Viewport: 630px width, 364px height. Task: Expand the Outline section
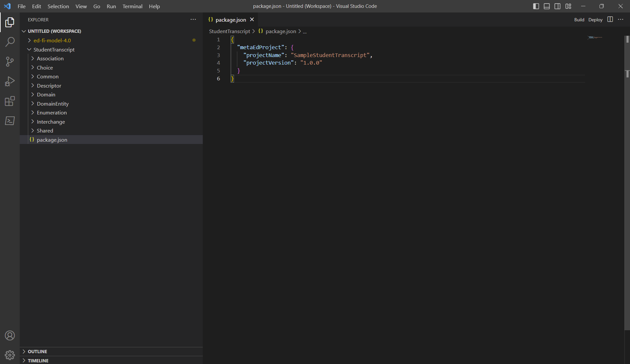(x=37, y=352)
